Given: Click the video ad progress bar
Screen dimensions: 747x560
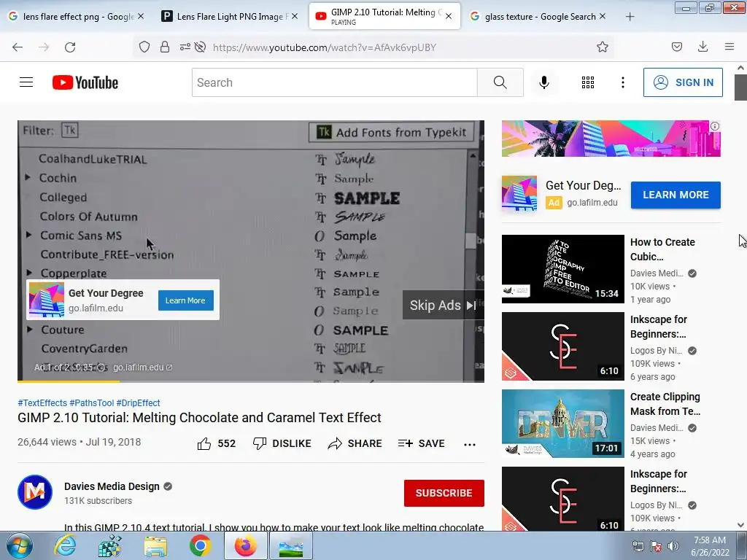Looking at the screenshot, I should (x=251, y=381).
